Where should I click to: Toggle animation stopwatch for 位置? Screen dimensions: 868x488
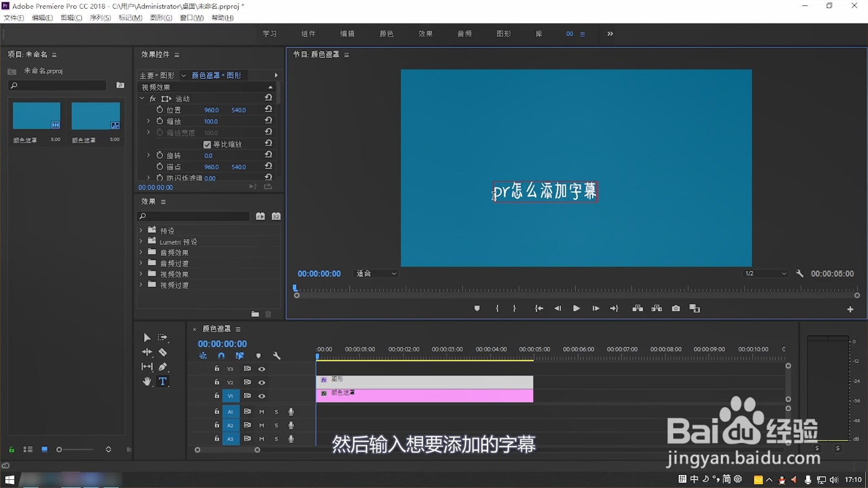coord(159,110)
